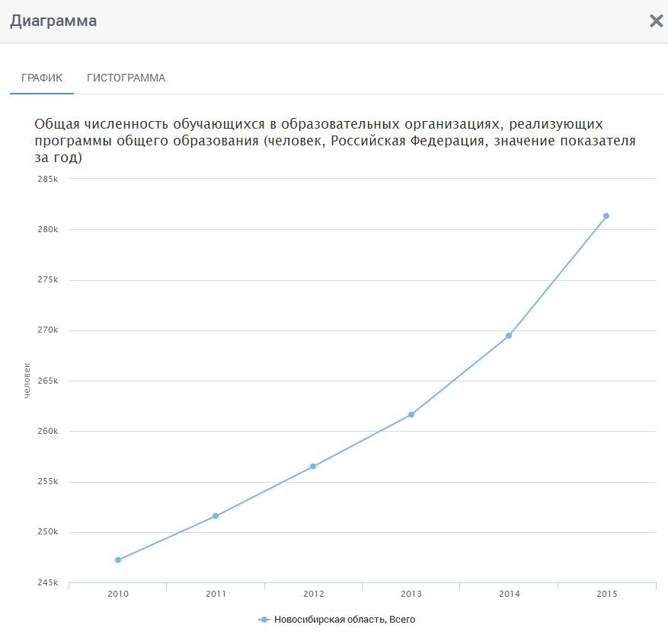Image resolution: width=668 pixels, height=644 pixels.
Task: Click the 260k y-axis label
Action: pos(48,431)
